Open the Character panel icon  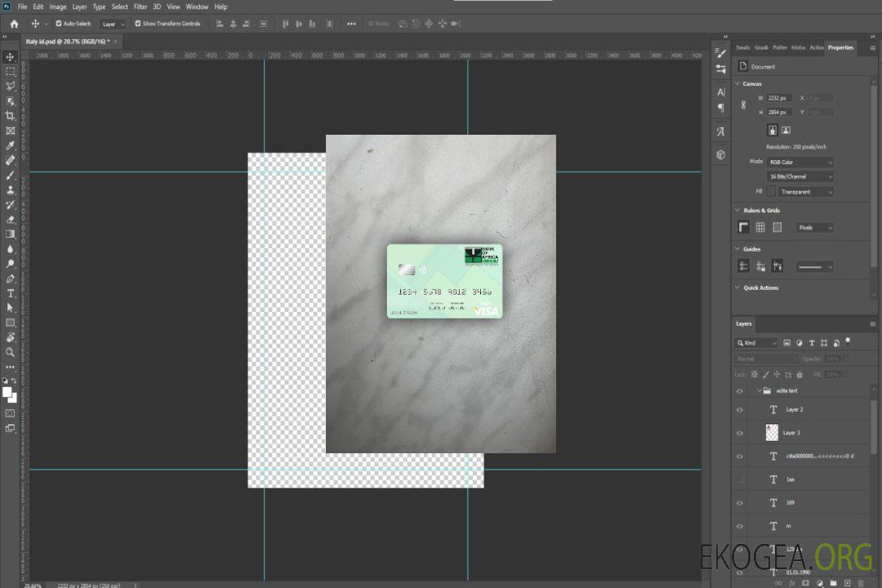[x=720, y=92]
